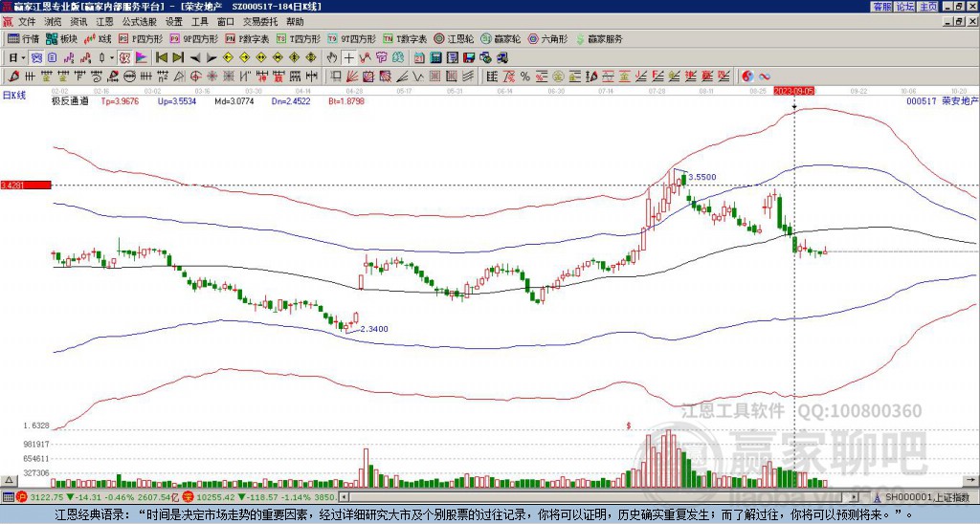The height and width of the screenshot is (524, 980).
Task: Open the 六角形 hexagon tool
Action: pos(548,38)
